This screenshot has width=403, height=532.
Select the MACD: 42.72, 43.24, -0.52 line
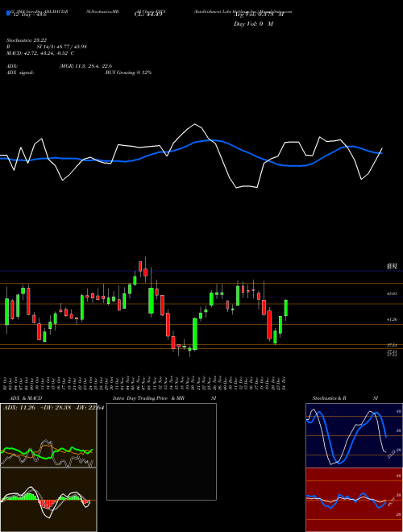[40, 53]
